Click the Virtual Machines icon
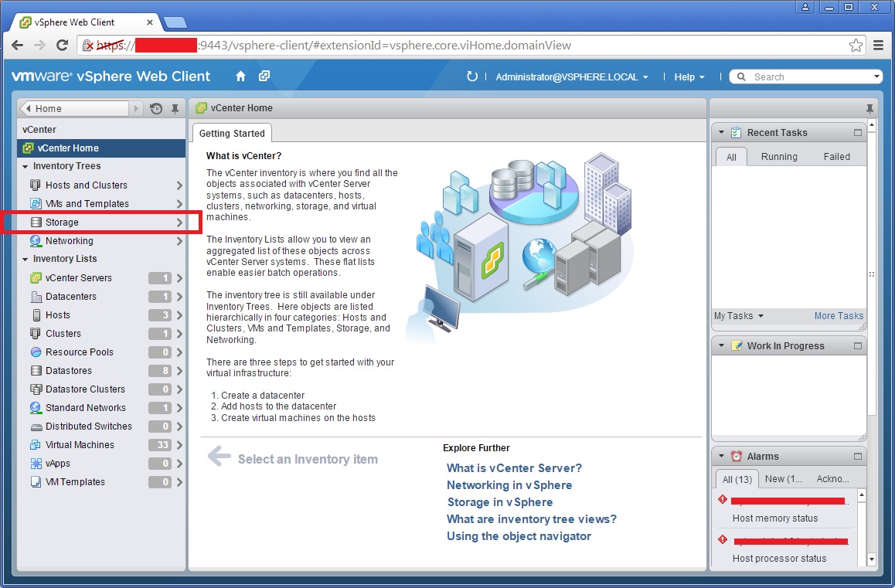This screenshot has height=588, width=895. (x=36, y=445)
